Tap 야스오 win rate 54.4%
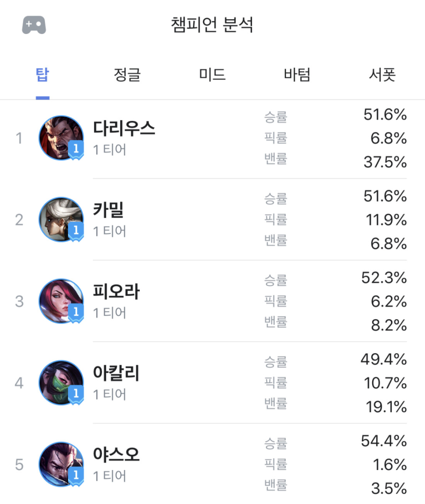This screenshot has width=425, height=504. click(x=384, y=441)
